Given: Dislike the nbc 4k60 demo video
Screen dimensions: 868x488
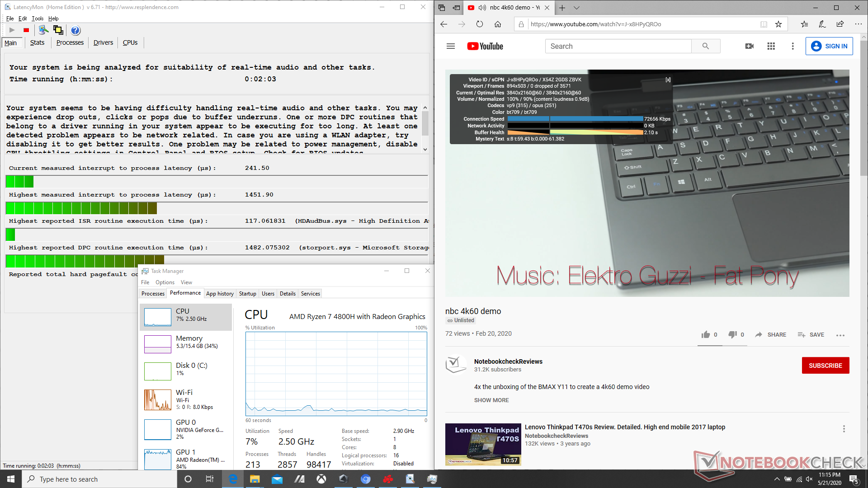Looking at the screenshot, I should click(732, 335).
